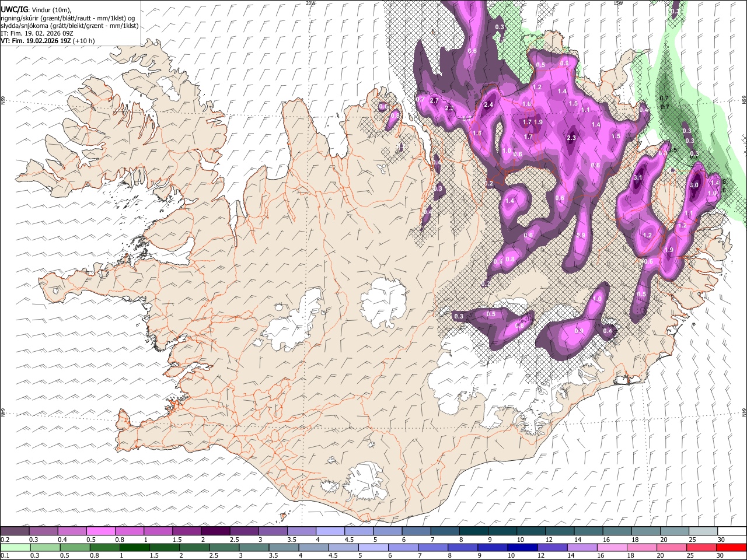The height and width of the screenshot is (560, 747).
Task: Click the snowfall value '2.7' on the map
Action: (434, 100)
